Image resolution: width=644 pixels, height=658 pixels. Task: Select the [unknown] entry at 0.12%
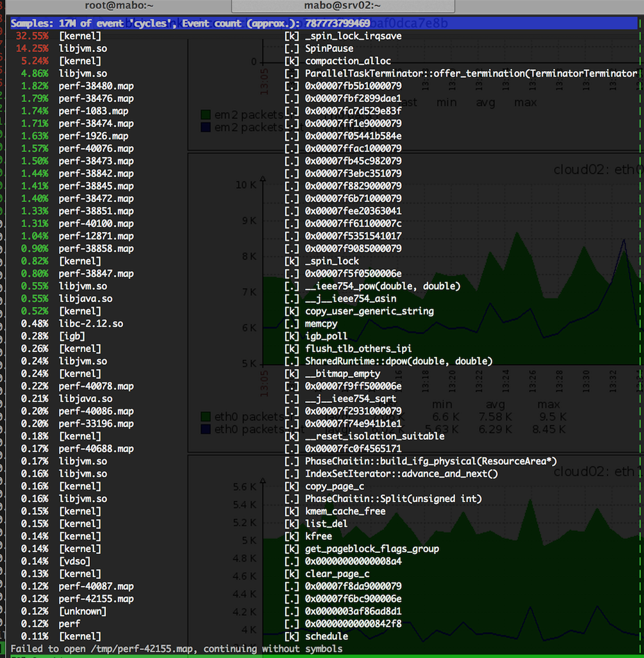click(x=82, y=611)
